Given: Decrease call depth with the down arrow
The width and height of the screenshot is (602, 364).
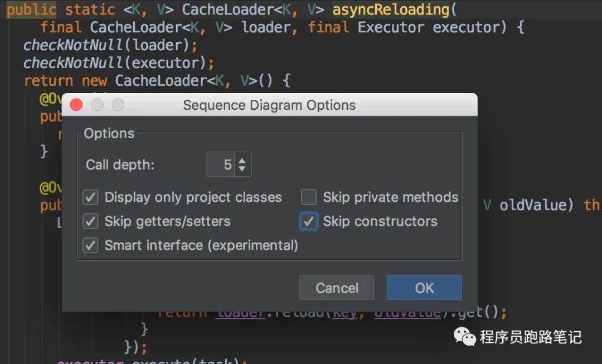Looking at the screenshot, I should [x=242, y=168].
